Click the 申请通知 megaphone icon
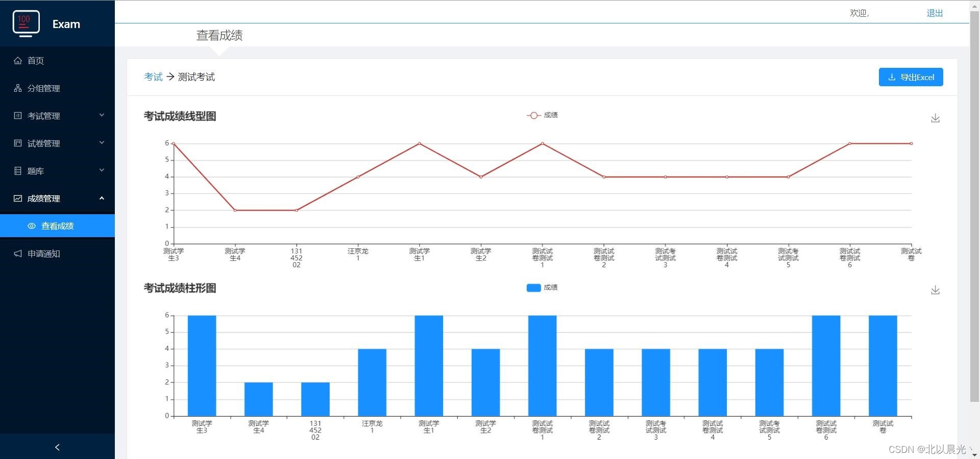The height and width of the screenshot is (459, 980). 18,253
